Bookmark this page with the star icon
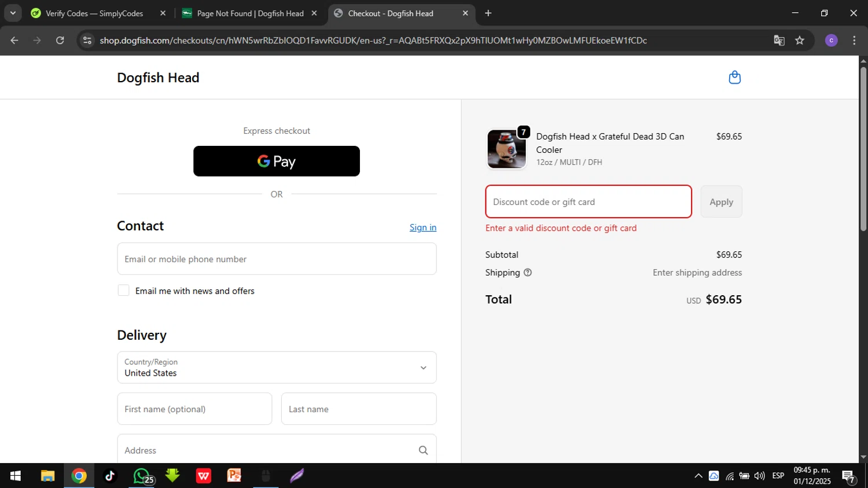Viewport: 868px width, 488px height. (800, 41)
